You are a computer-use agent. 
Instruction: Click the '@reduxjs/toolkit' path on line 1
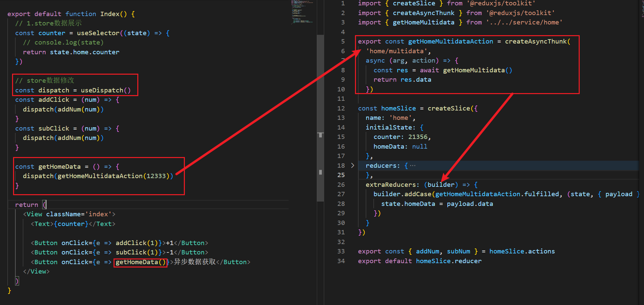[x=501, y=3]
